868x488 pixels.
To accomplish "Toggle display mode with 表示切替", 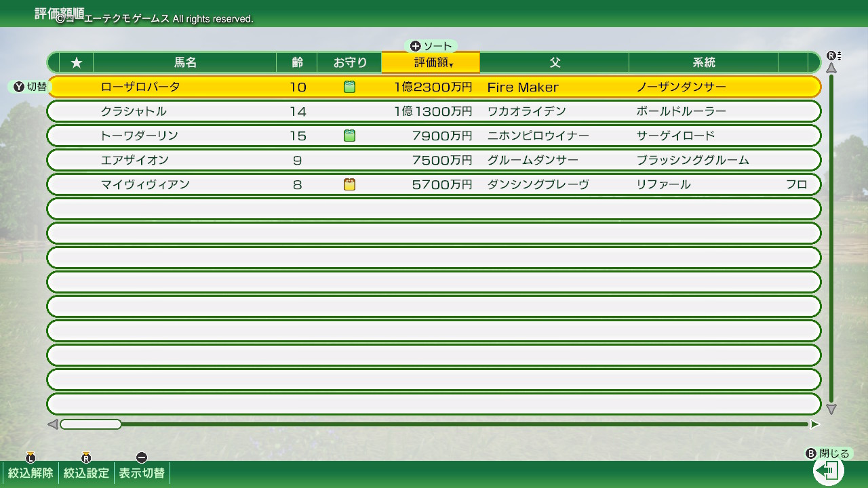I will click(x=142, y=473).
